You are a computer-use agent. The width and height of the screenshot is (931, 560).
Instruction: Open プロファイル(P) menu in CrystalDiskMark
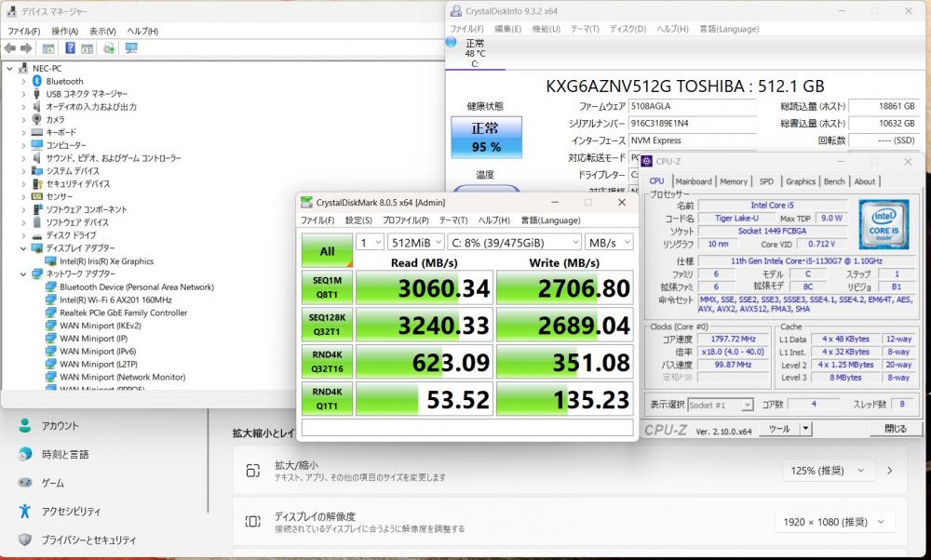pos(406,220)
